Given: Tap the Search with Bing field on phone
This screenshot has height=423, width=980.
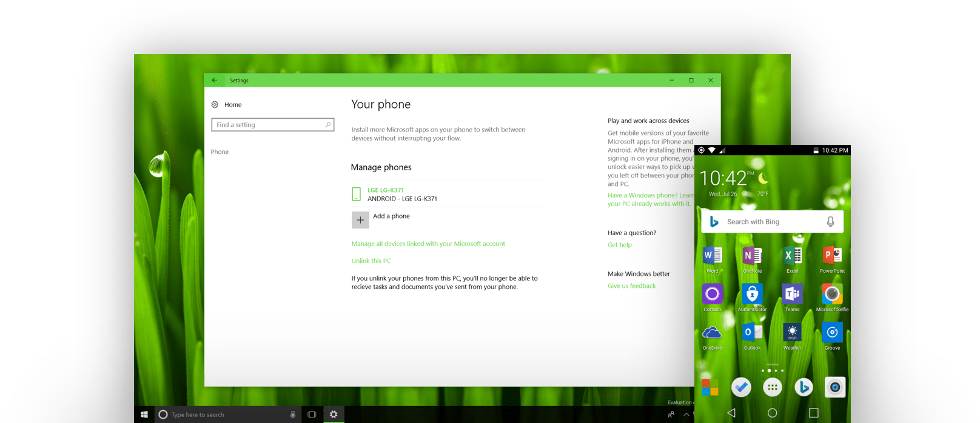Looking at the screenshot, I should pos(772,222).
